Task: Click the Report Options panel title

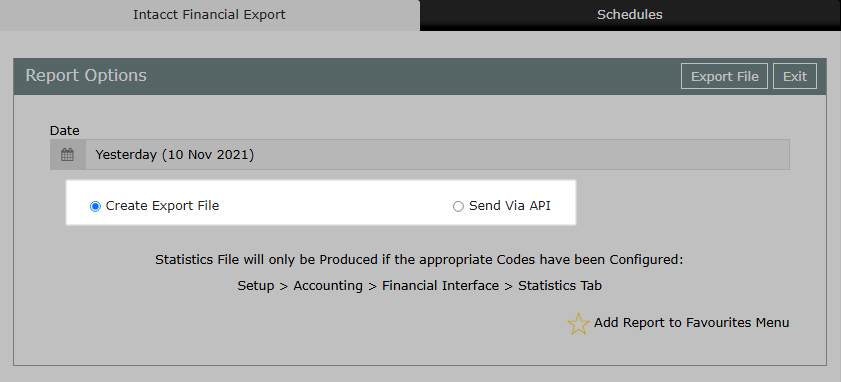Action: pyautogui.click(x=86, y=75)
